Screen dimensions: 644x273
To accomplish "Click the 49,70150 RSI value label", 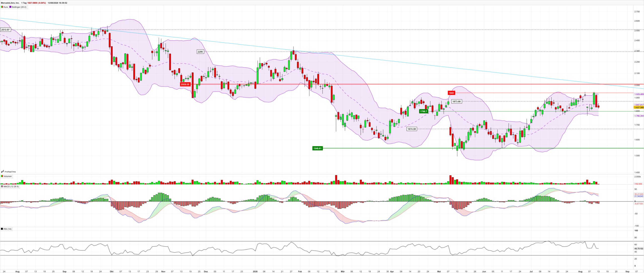I will [638, 249].
